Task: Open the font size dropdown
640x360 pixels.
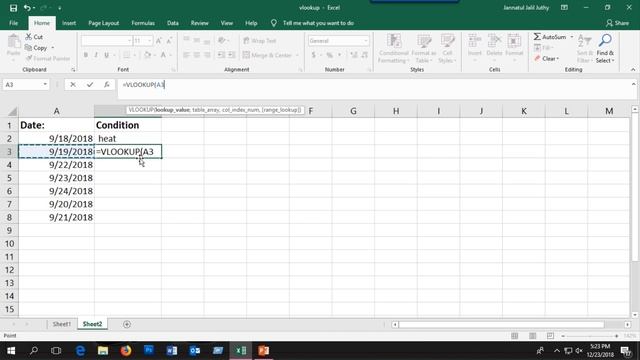Action: click(150, 41)
